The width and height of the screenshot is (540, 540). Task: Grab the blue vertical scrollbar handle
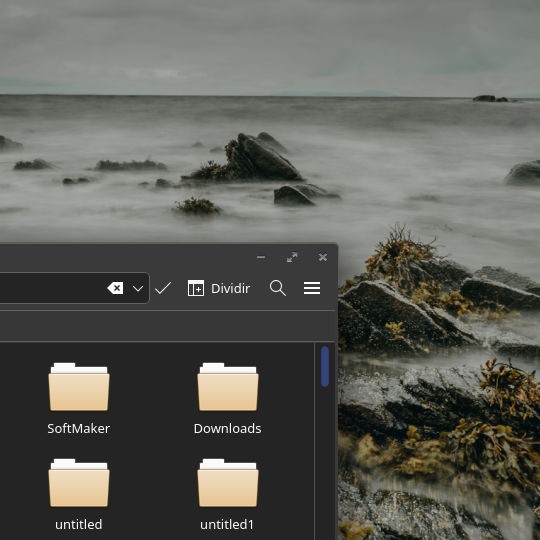tap(325, 366)
